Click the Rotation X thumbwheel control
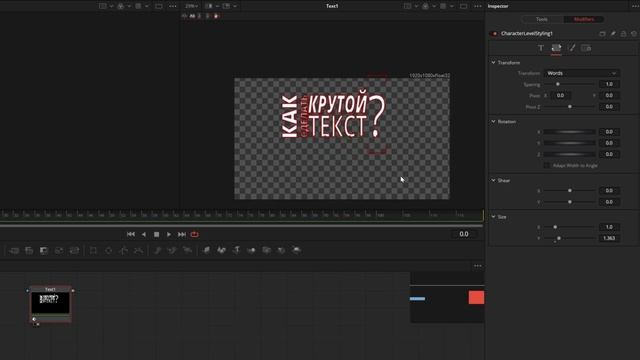 (x=569, y=132)
